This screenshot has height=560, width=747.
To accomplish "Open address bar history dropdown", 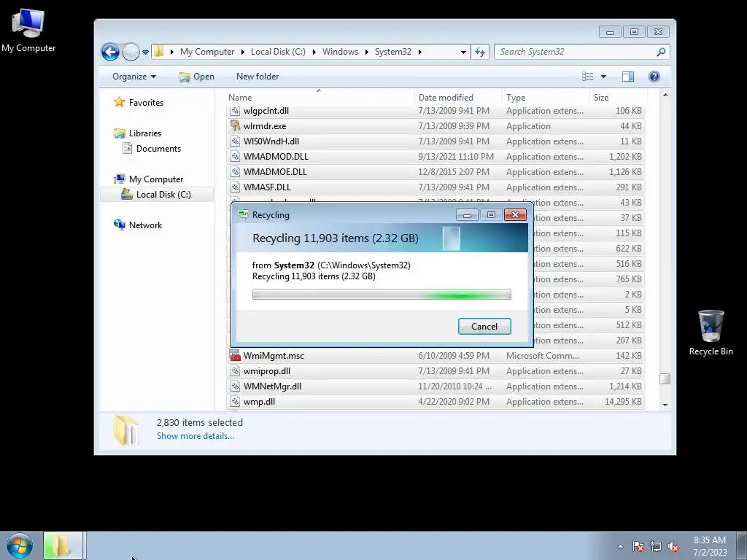I will tap(463, 52).
